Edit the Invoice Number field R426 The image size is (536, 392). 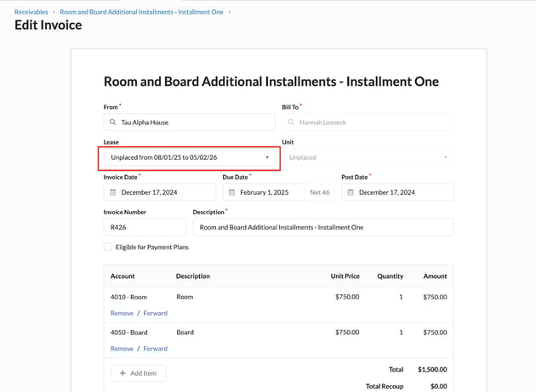145,228
